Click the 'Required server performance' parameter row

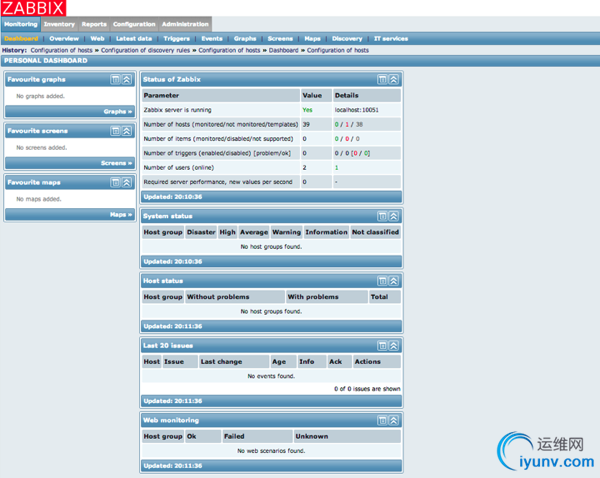[271, 182]
